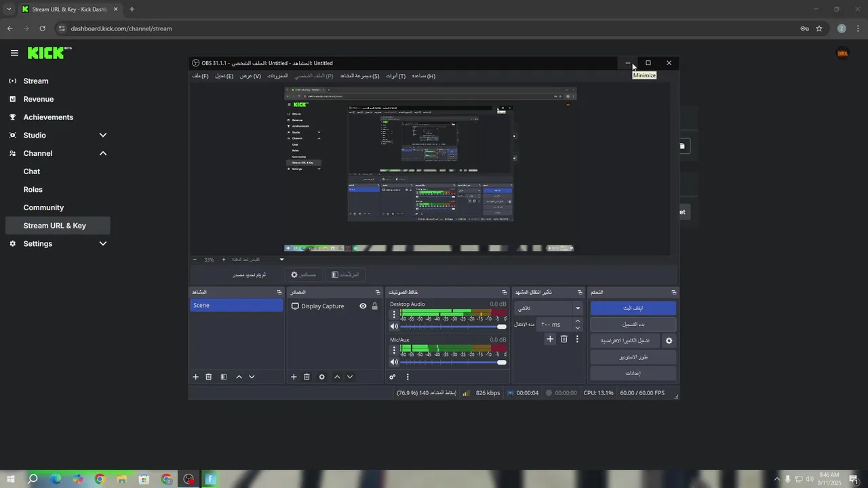
Task: Show hidden system tray icons
Action: click(x=776, y=479)
